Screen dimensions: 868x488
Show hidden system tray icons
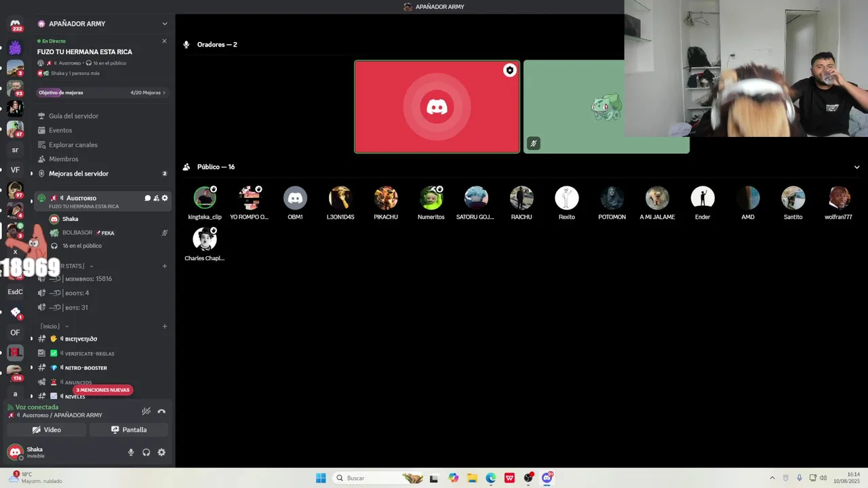772,478
